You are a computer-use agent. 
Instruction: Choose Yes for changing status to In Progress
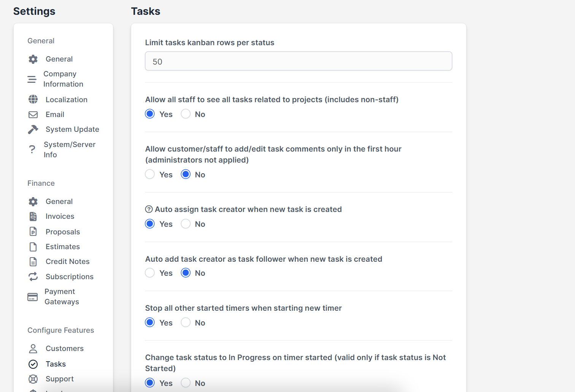click(150, 383)
